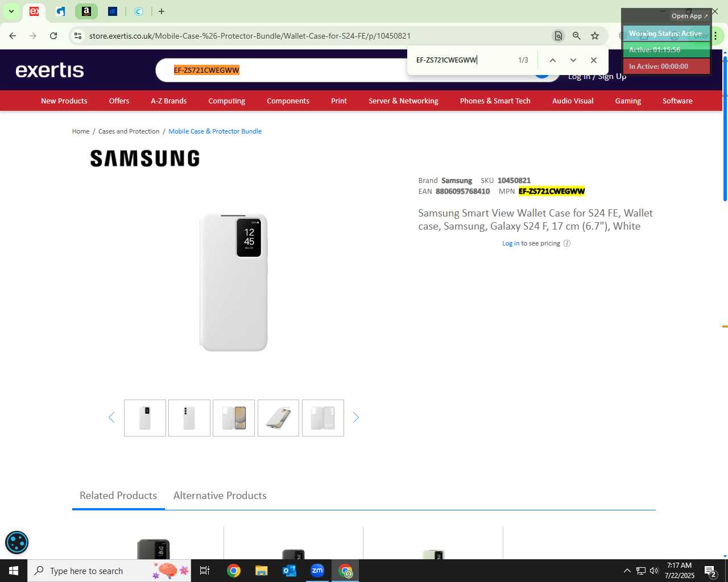Open Log In / Sign Up
This screenshot has width=728, height=582.
(x=597, y=76)
